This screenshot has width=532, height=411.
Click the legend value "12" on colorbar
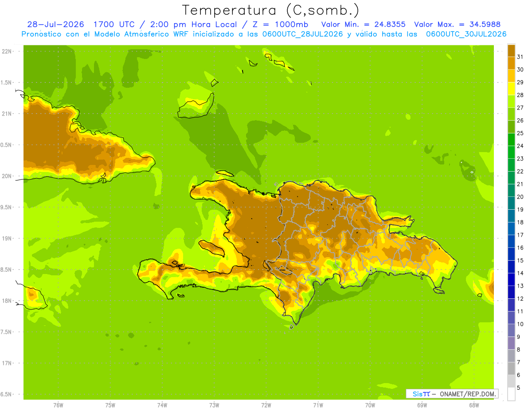point(520,299)
